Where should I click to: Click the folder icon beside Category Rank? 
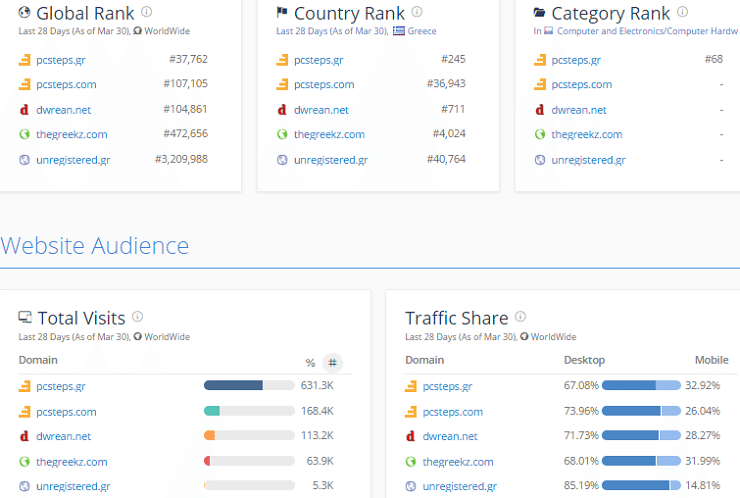[x=539, y=12]
